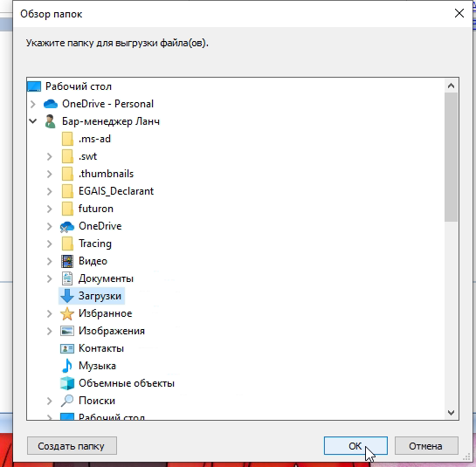Click the Музыка note icon
Viewport: 476px width, 467px height.
[x=67, y=366]
